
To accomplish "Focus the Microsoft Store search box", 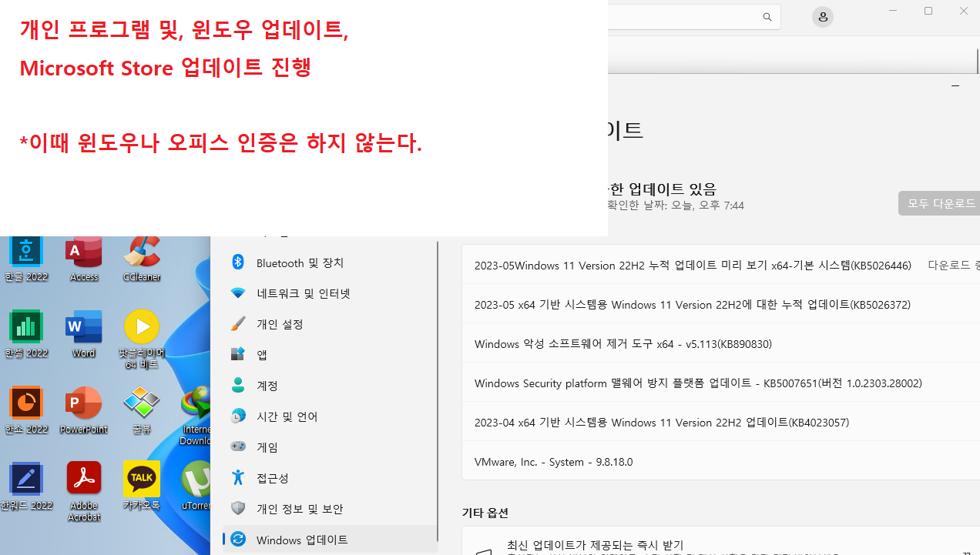I will [693, 17].
